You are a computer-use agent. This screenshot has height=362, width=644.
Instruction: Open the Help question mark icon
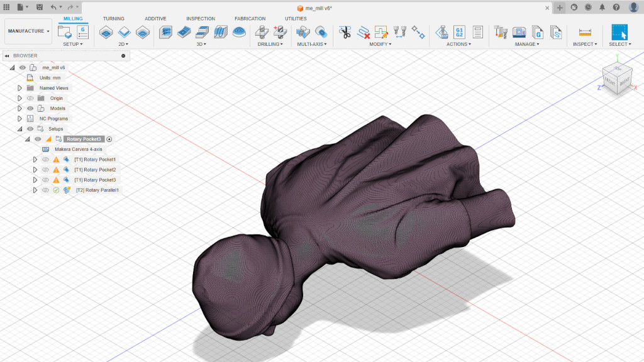pyautogui.click(x=616, y=8)
